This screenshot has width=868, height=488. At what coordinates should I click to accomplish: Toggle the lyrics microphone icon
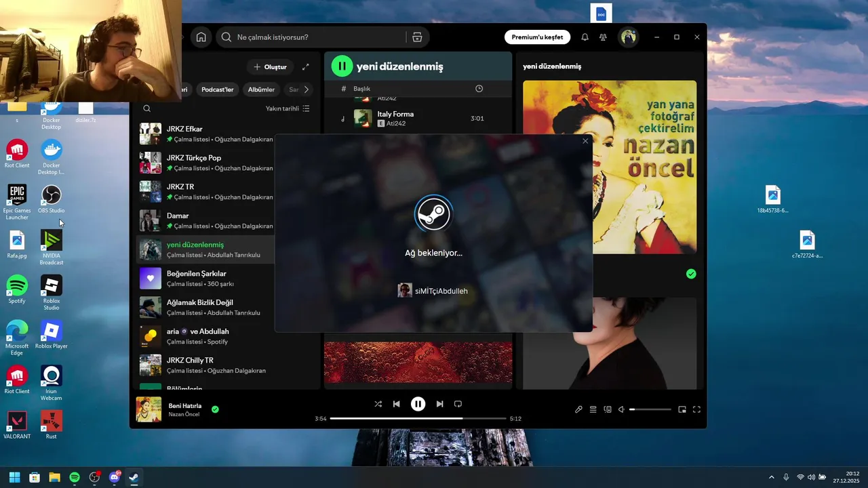coord(578,409)
